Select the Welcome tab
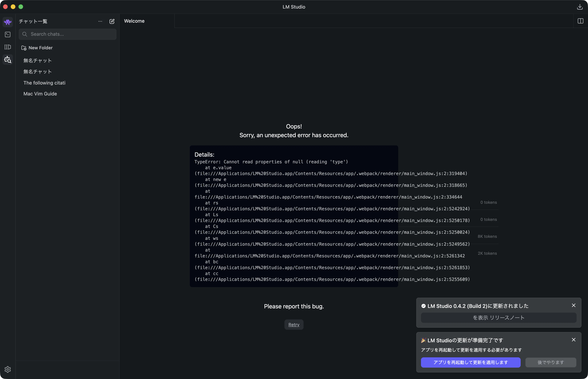Screen dimensions: 588x379 click(x=134, y=21)
